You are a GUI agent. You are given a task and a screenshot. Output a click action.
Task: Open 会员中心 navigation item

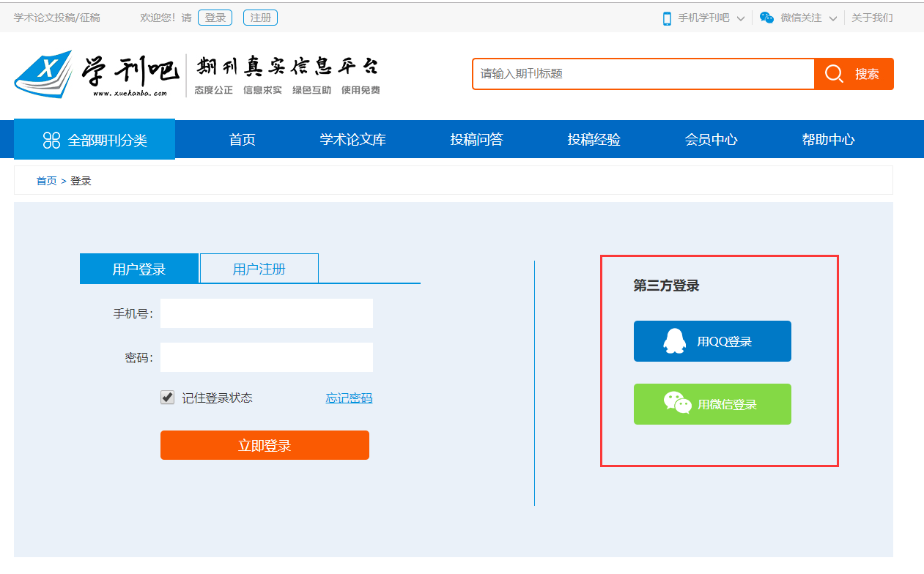pyautogui.click(x=711, y=140)
